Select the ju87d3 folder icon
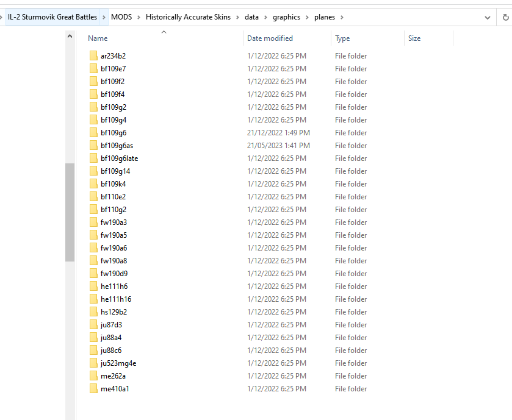The height and width of the screenshot is (420, 512). pyautogui.click(x=93, y=324)
